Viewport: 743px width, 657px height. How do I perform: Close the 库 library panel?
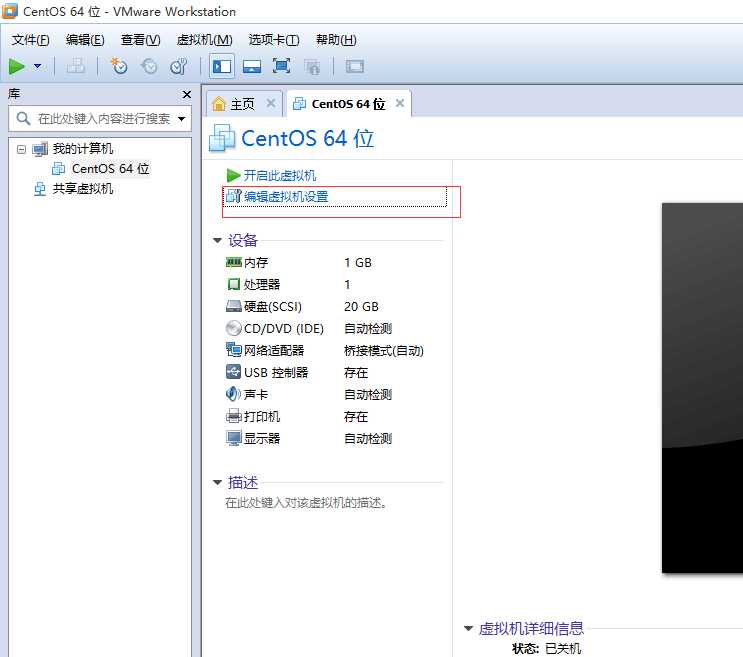(x=187, y=95)
